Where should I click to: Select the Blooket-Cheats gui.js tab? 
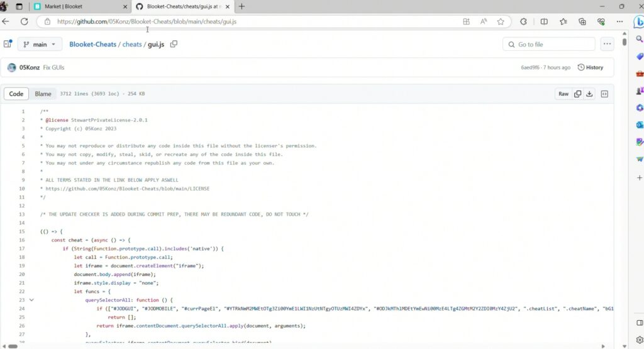tap(183, 6)
